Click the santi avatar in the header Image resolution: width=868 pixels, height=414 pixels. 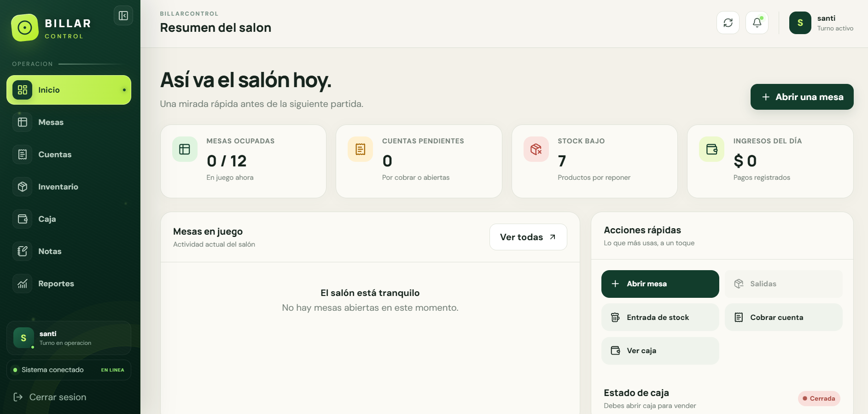[x=800, y=23]
